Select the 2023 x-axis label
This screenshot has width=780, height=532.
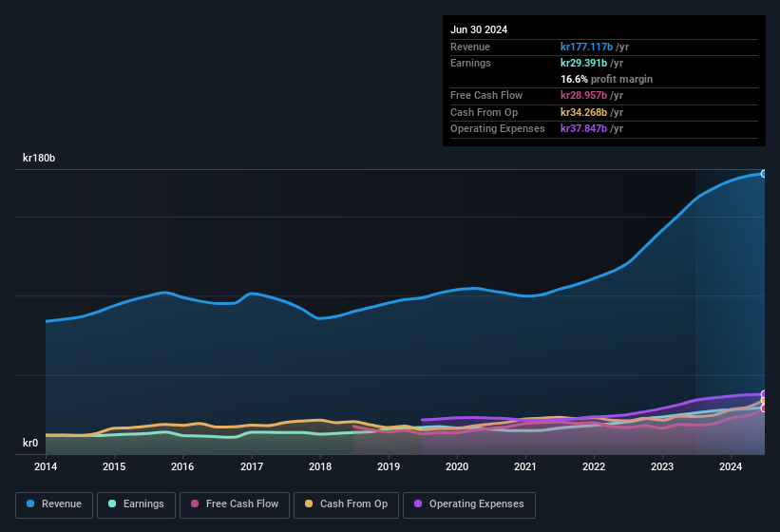tap(662, 466)
